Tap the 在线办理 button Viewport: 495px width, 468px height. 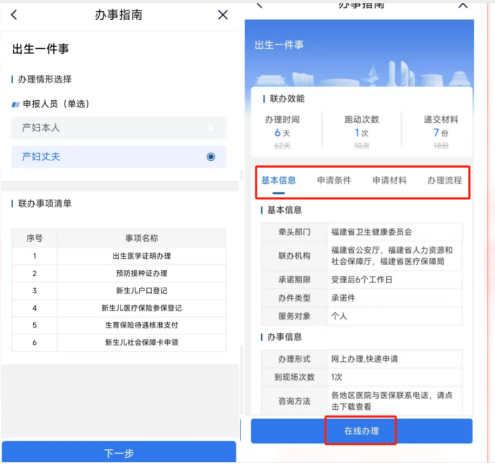361,431
